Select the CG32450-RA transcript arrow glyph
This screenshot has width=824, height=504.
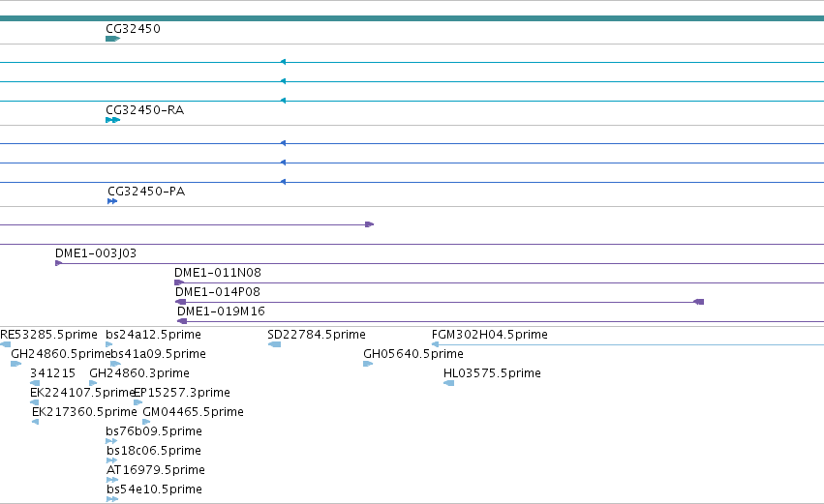(x=112, y=120)
